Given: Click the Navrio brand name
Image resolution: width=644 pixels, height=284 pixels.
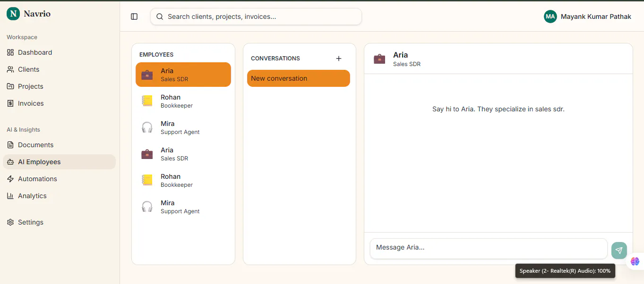Looking at the screenshot, I should click(37, 14).
